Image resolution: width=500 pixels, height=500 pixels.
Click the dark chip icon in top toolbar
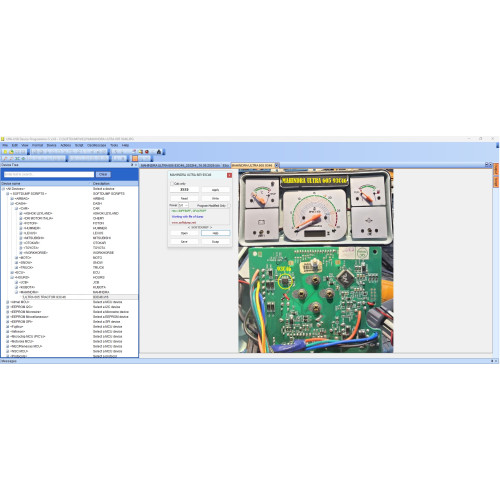click(159, 152)
